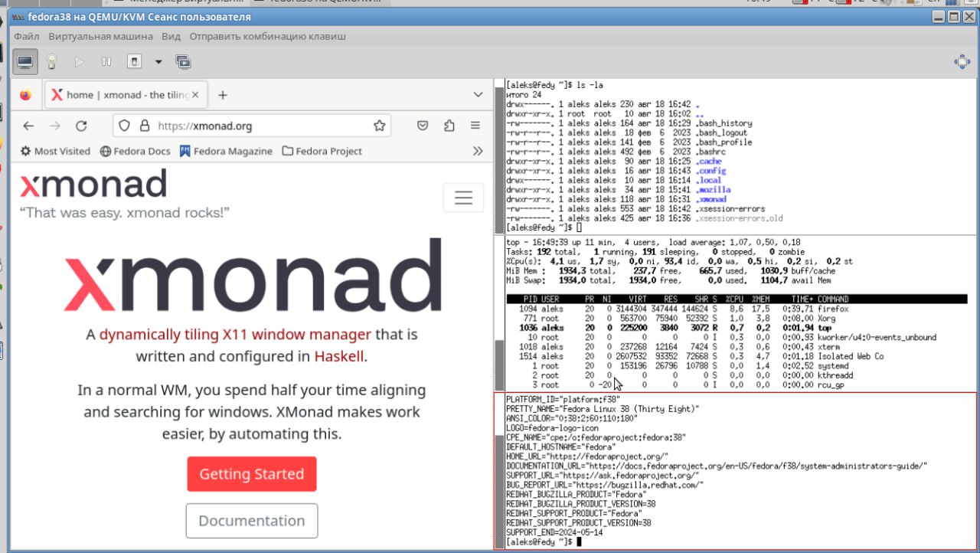
Task: Click the top xterm window scrollbar
Action: tap(500, 155)
